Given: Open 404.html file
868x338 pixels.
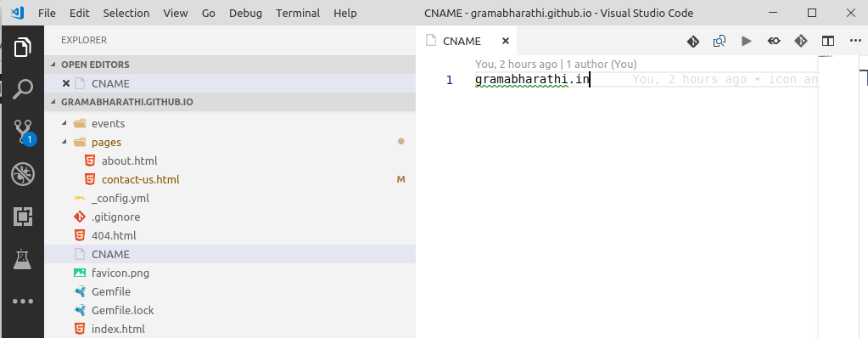Looking at the screenshot, I should (230, 235).
